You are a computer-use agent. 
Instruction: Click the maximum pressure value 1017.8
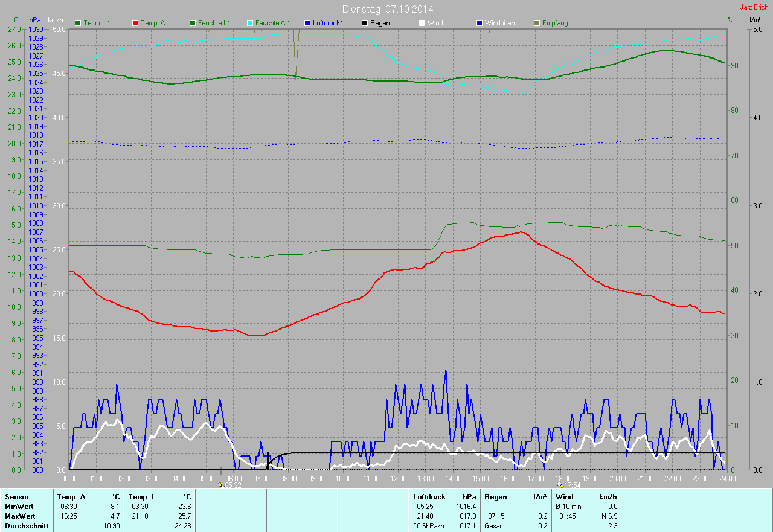[466, 516]
